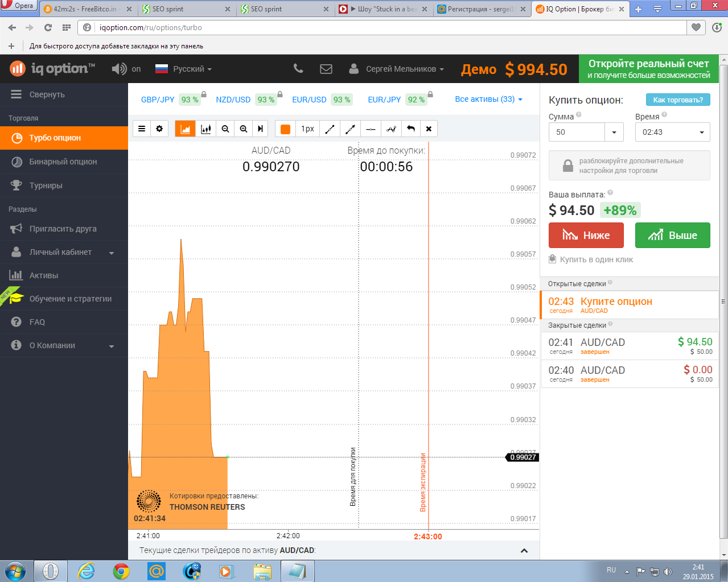Expand О Компании submenu

pos(64,345)
